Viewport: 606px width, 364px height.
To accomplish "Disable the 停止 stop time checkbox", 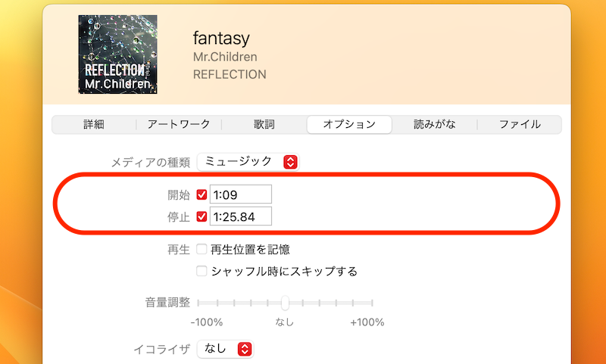I will pos(201,217).
